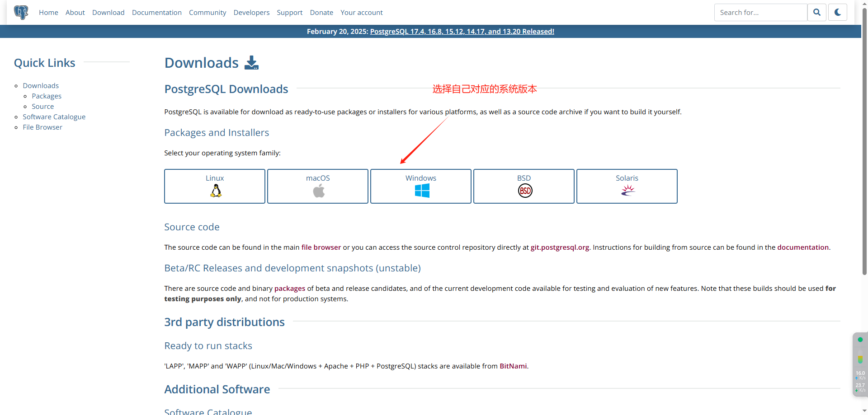Viewport: 868px width, 415px height.
Task: Select the Windows logo icon
Action: tap(422, 191)
